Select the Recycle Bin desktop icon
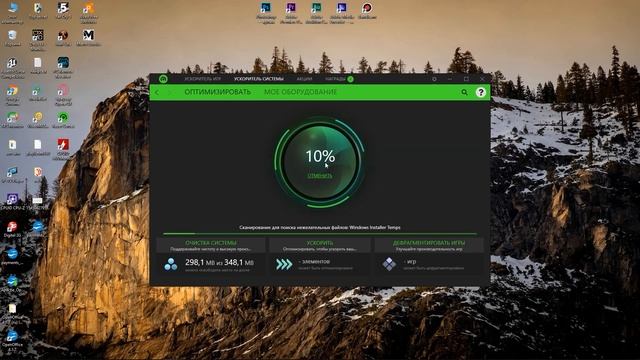This screenshot has height=360, width=640. click(x=13, y=39)
